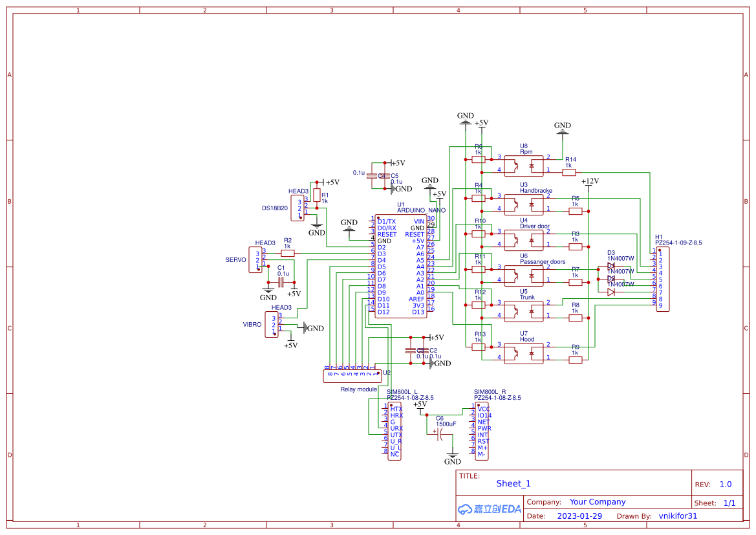Select the Arduino Nano symbol U1
Image resolution: width=756 pixels, height=535 pixels.
click(401, 265)
